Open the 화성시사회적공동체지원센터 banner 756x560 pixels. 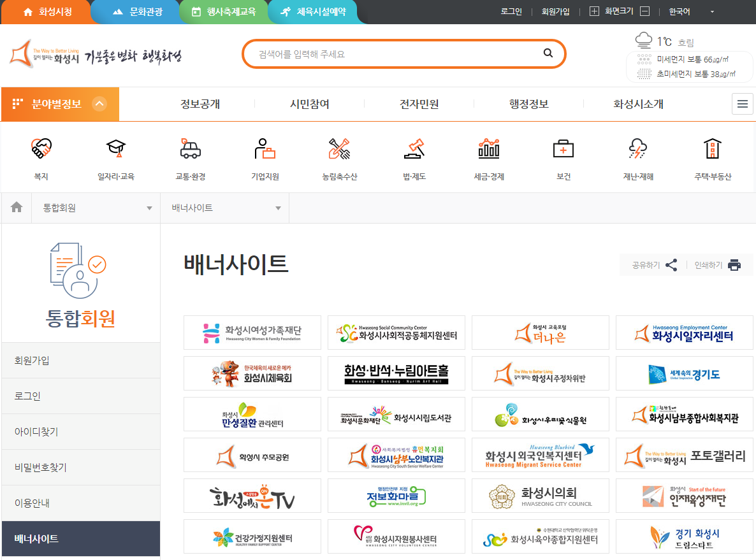(396, 333)
